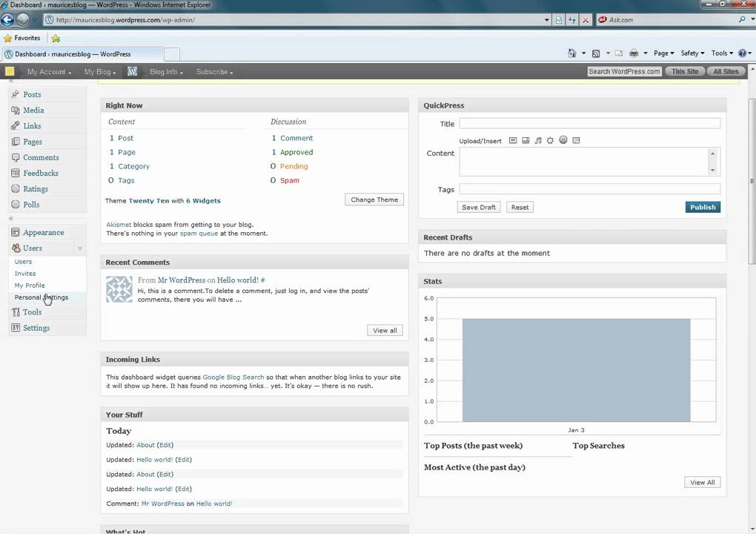This screenshot has height=534, width=756.
Task: Click the Twenty Ten theme link
Action: coord(149,201)
